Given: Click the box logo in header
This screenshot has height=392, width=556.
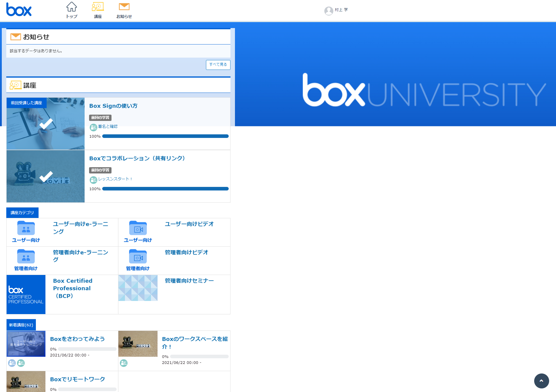Looking at the screenshot, I should pyautogui.click(x=19, y=10).
